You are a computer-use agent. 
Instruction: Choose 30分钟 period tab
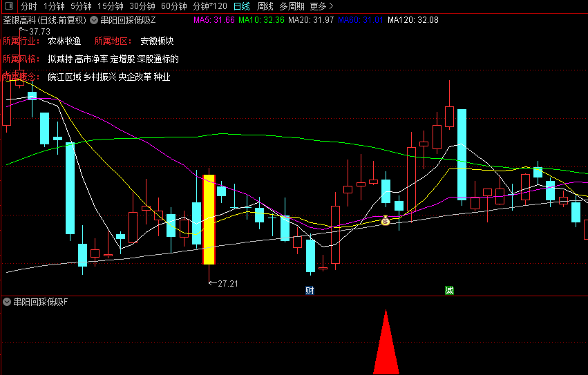pos(142,6)
